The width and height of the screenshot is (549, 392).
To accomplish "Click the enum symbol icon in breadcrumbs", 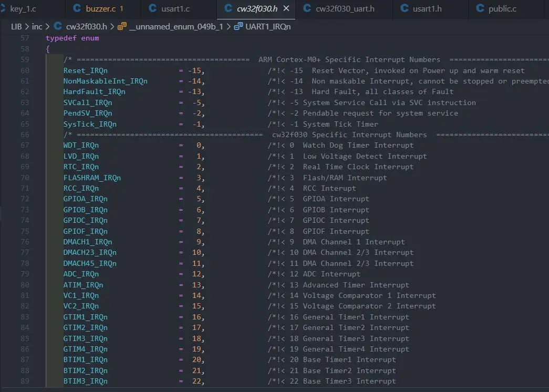I will pyautogui.click(x=122, y=26).
